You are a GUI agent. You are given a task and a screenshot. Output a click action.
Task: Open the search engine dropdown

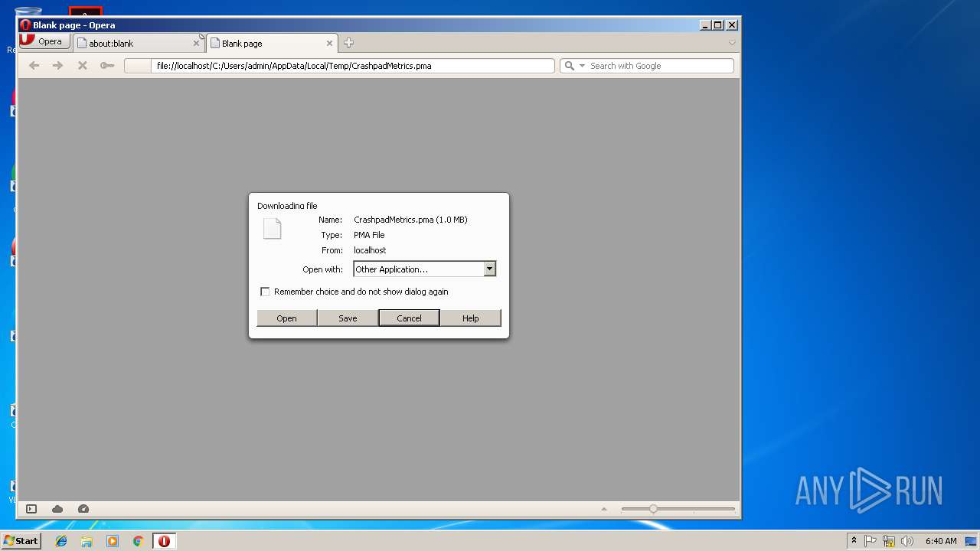pyautogui.click(x=582, y=66)
